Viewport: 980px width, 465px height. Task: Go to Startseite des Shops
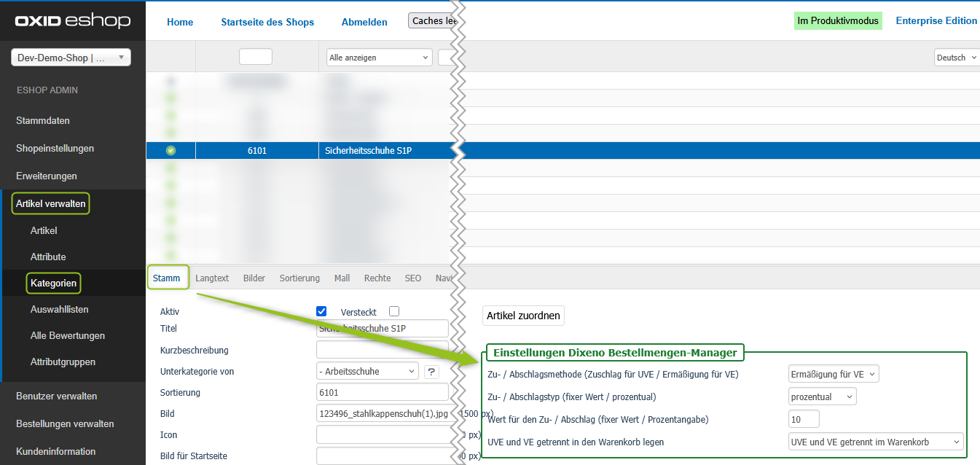(x=267, y=22)
